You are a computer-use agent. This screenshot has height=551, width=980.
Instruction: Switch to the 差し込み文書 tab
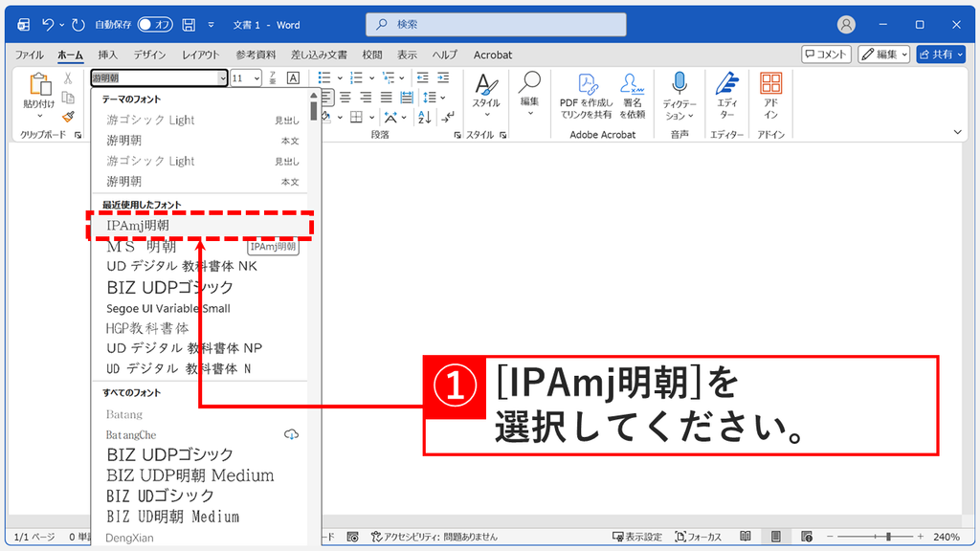[x=319, y=55]
